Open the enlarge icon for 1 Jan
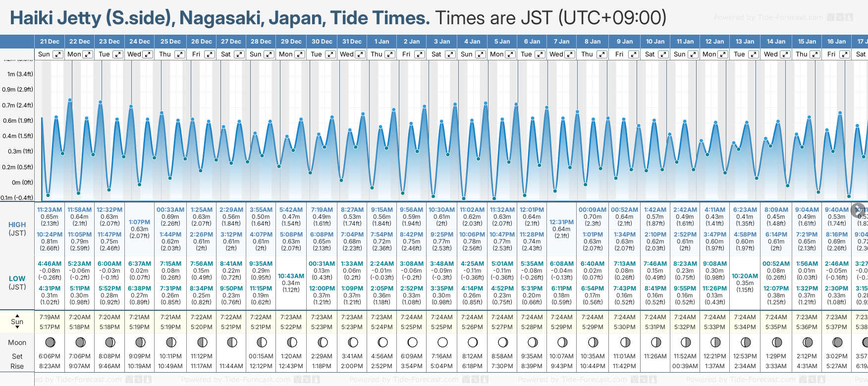The image size is (868, 386). [x=390, y=54]
